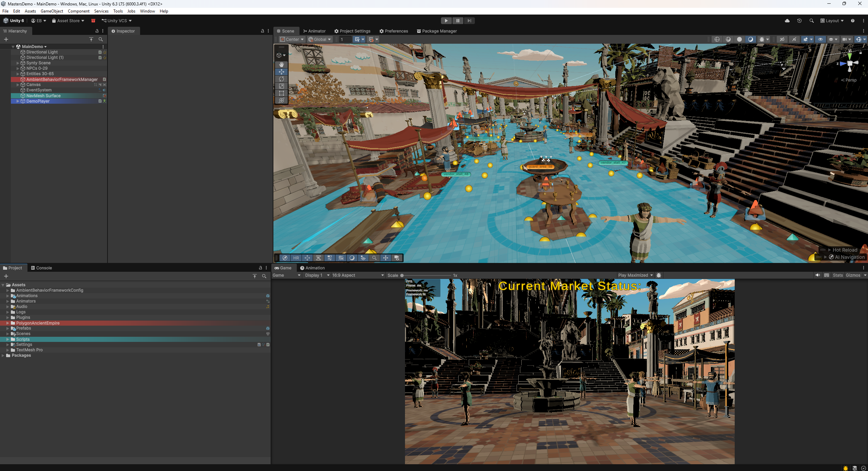Screen dimensions: 868x471
Task: Click the Unity VCS icon in the top toolbar
Action: click(104, 21)
